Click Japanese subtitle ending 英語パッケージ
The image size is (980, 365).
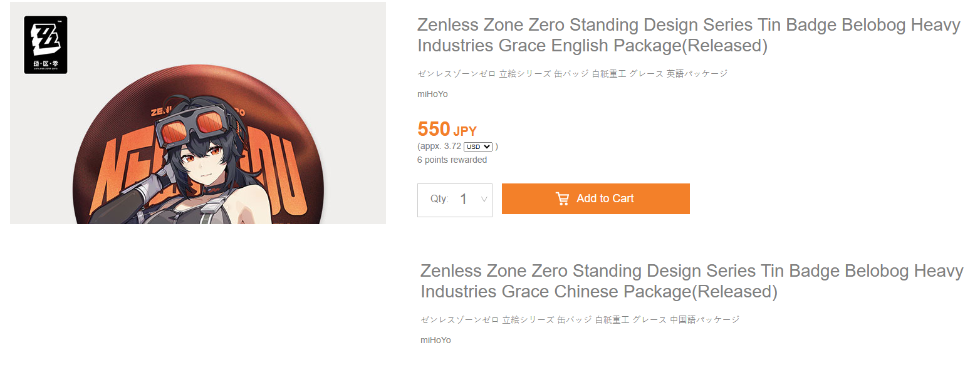pos(572,74)
